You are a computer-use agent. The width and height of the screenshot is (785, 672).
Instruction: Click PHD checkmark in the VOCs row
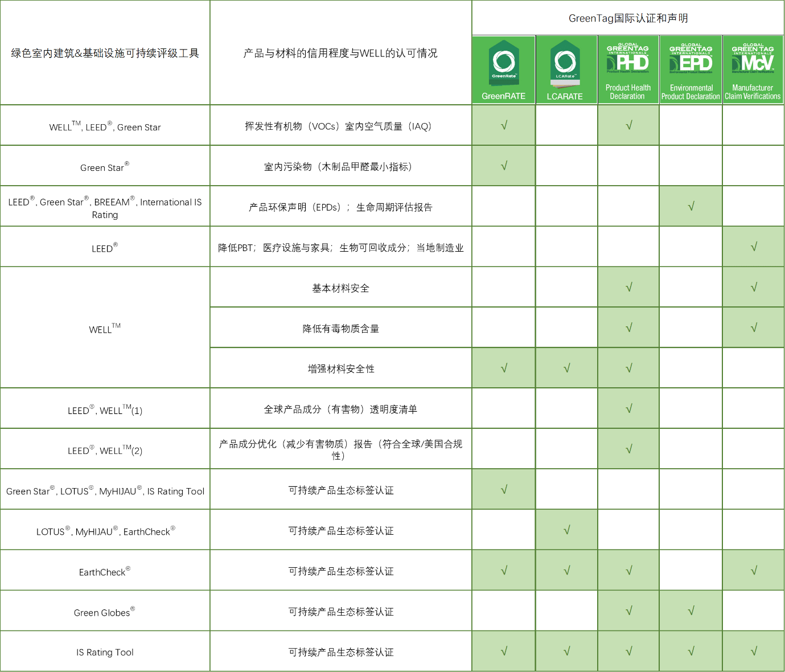(629, 125)
